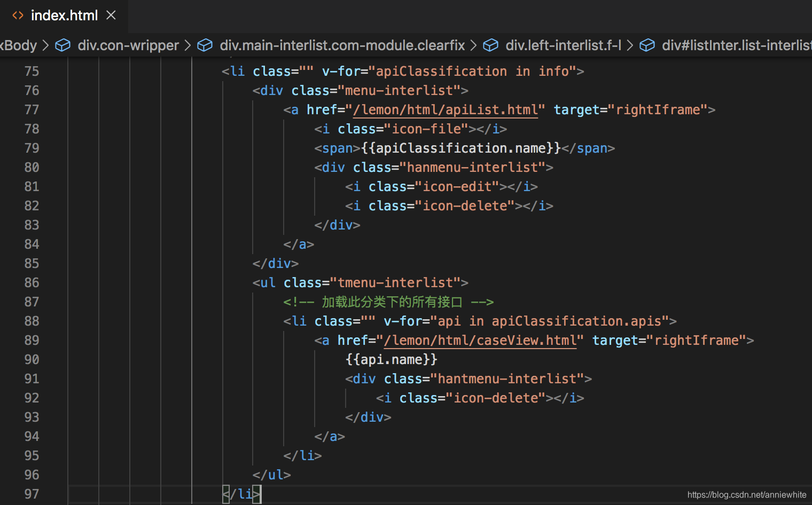812x505 pixels.
Task: Click "icon-edit" class value
Action: pos(457,187)
